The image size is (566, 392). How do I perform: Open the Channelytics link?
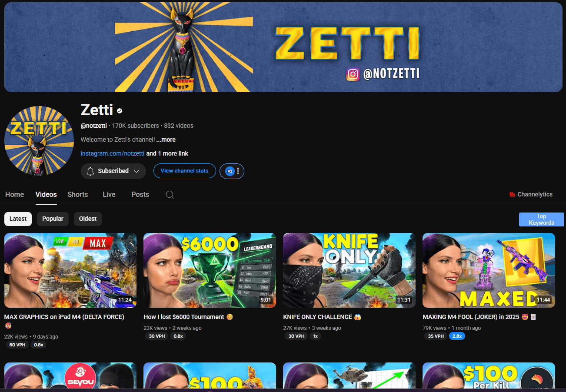(531, 195)
